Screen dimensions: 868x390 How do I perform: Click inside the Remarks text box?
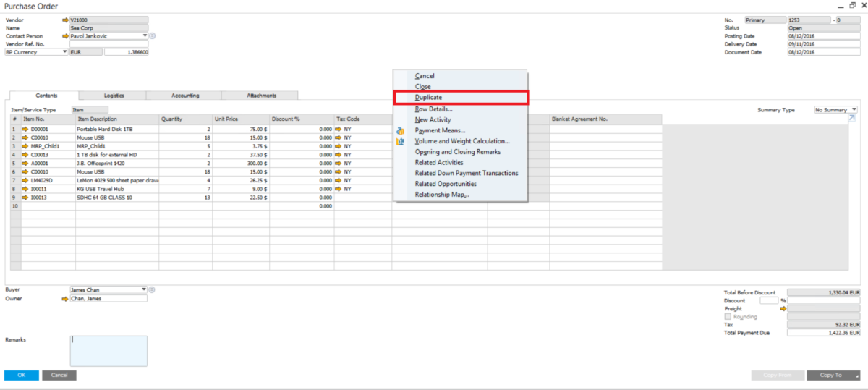pos(109,351)
